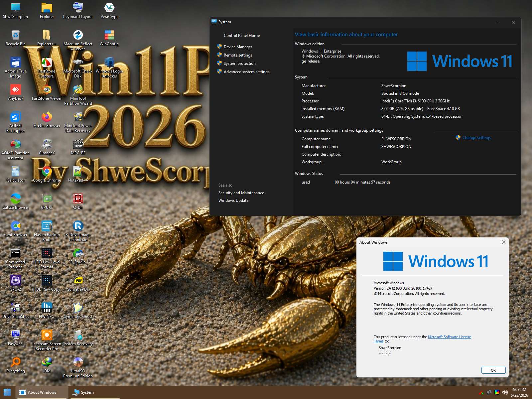Open the Windows Start button
Viewport: 532px width, 399px height.
click(7, 392)
